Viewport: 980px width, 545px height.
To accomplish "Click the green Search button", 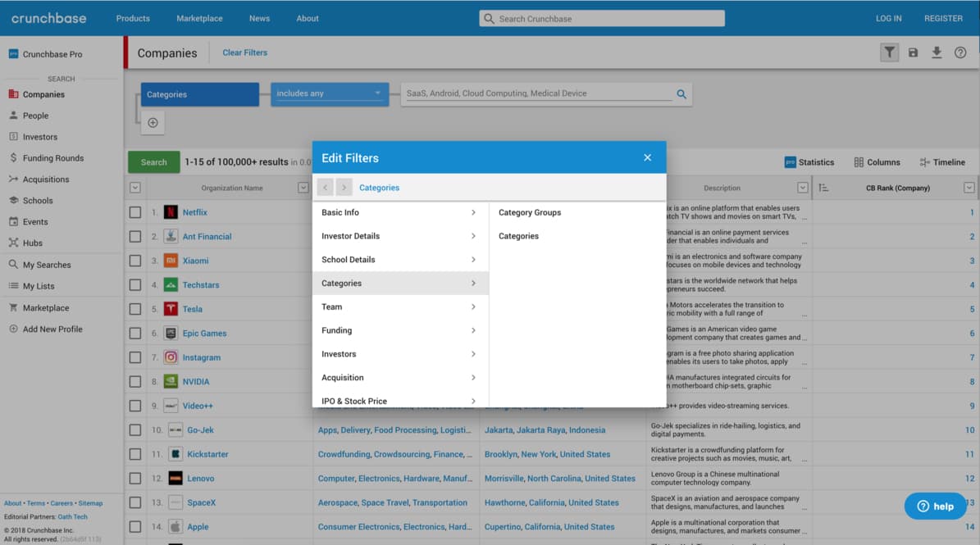I will pyautogui.click(x=153, y=162).
